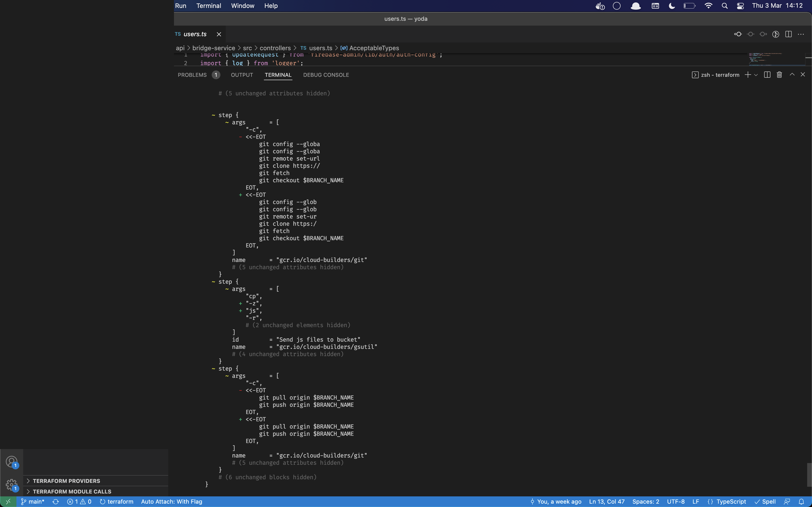This screenshot has height=507, width=812.
Task: Open the terminal launch profile dropdown
Action: click(756, 74)
